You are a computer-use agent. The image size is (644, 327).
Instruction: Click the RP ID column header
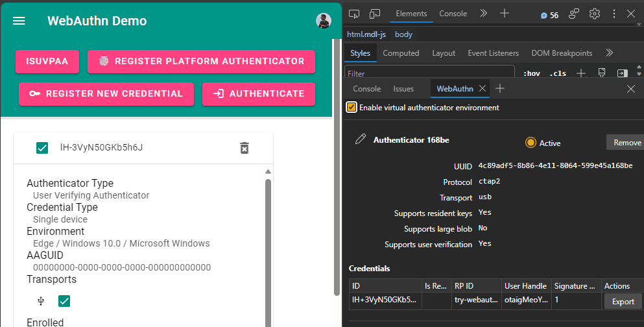click(476, 286)
